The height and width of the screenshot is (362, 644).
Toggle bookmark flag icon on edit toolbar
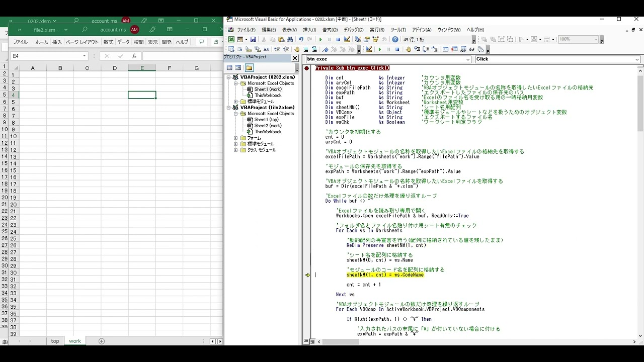pyautogui.click(x=326, y=49)
